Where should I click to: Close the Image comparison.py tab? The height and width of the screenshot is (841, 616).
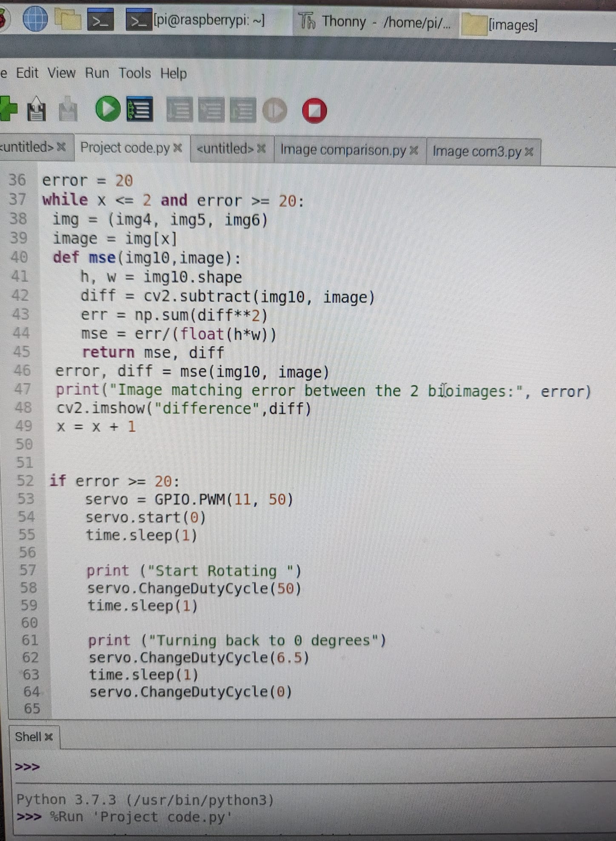pyautogui.click(x=414, y=150)
